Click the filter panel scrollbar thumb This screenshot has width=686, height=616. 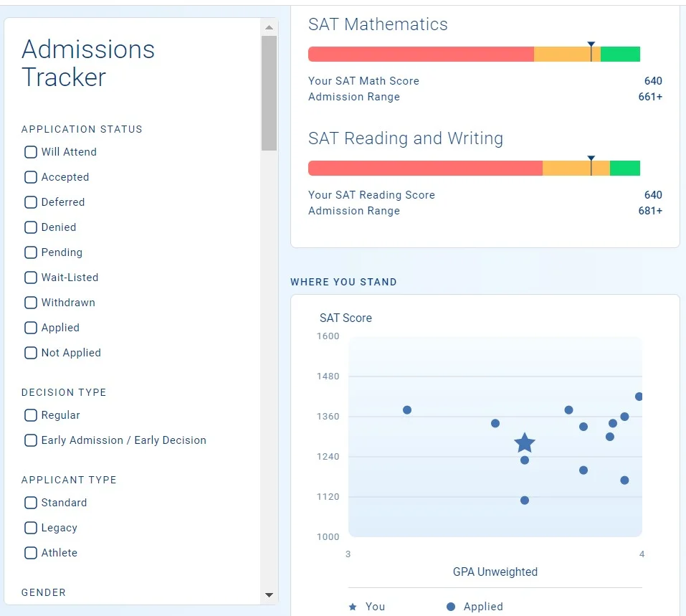coord(269,93)
